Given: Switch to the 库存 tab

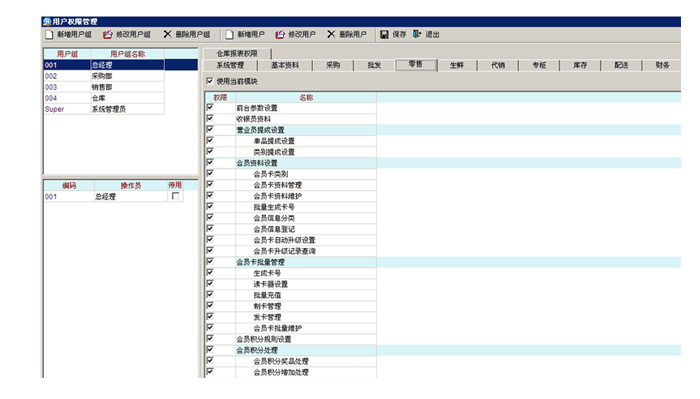Looking at the screenshot, I should pos(580,65).
